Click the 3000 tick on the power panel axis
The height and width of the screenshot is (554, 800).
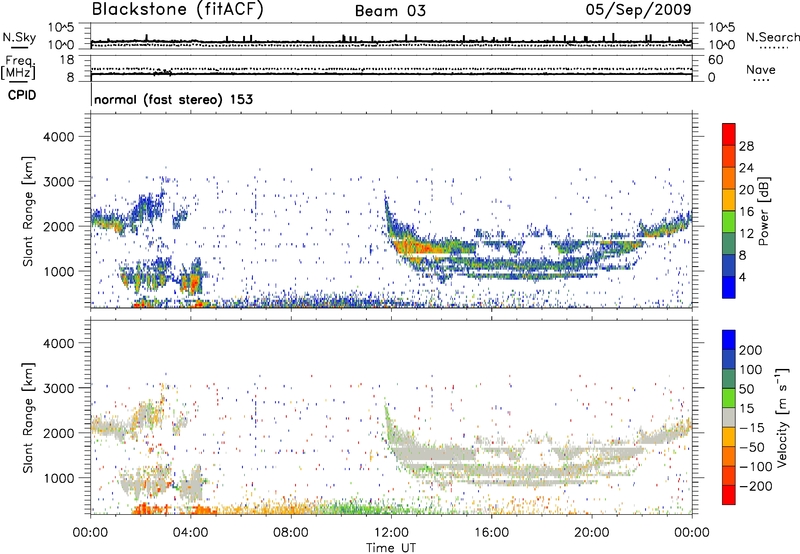58,182
